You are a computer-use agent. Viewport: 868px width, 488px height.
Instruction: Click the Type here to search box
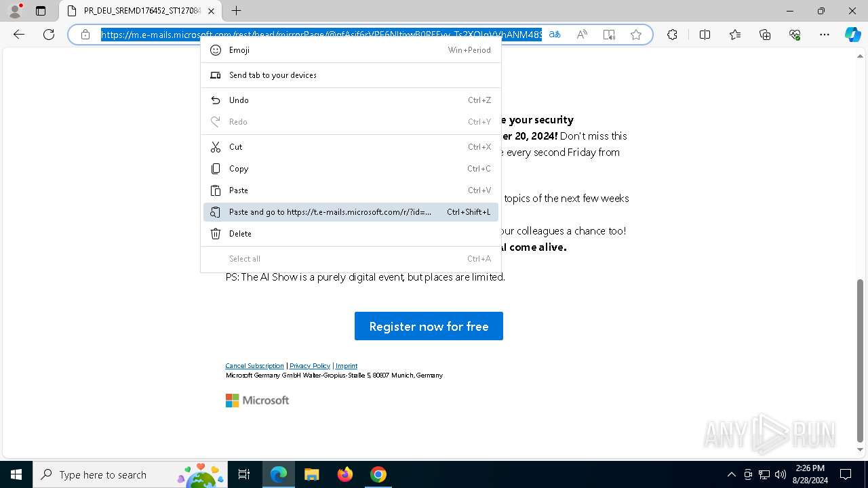(x=129, y=474)
